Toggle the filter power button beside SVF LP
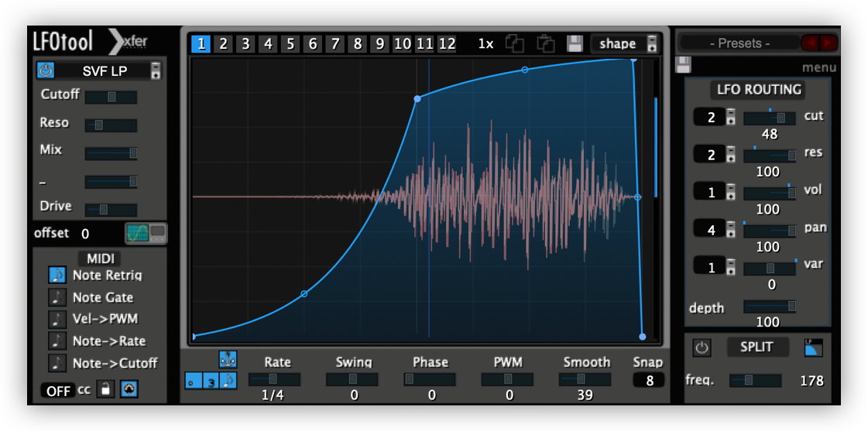This screenshot has width=868, height=434. click(x=46, y=70)
